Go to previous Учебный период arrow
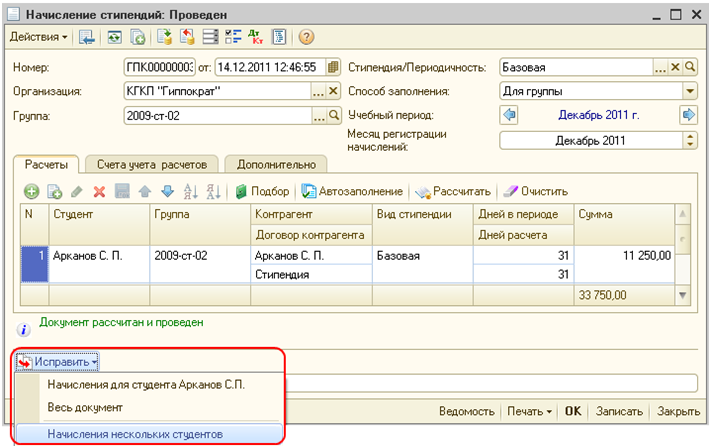 [x=509, y=114]
